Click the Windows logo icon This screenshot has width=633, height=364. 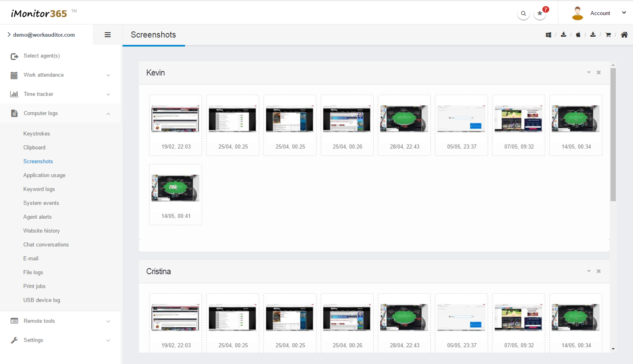(x=548, y=35)
